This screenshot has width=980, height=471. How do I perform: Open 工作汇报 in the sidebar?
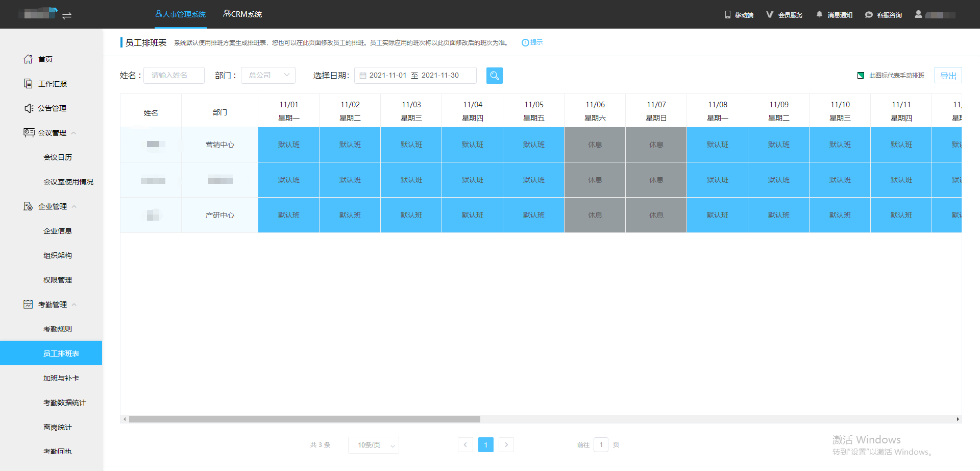click(x=53, y=84)
